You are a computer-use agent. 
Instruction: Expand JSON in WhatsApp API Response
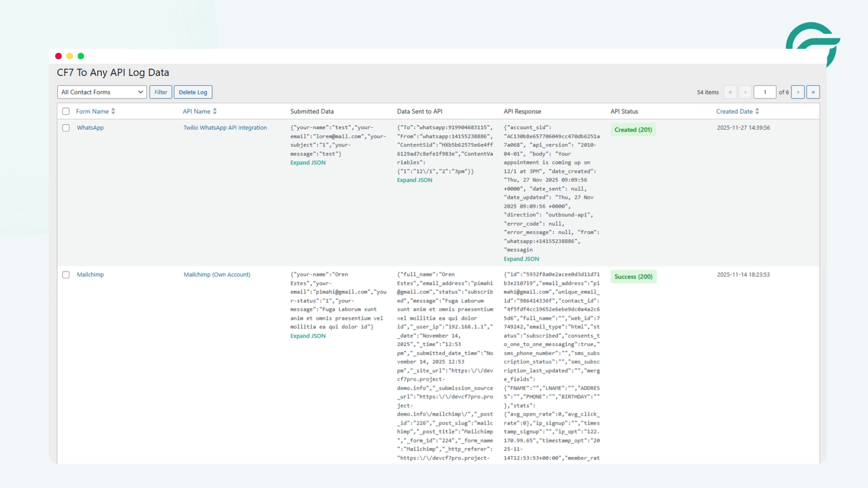pos(522,258)
